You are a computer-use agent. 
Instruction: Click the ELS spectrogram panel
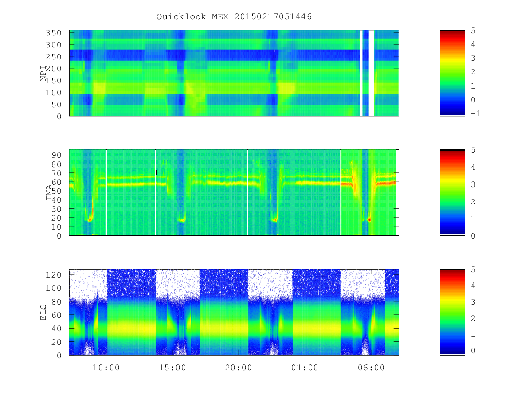234,312
